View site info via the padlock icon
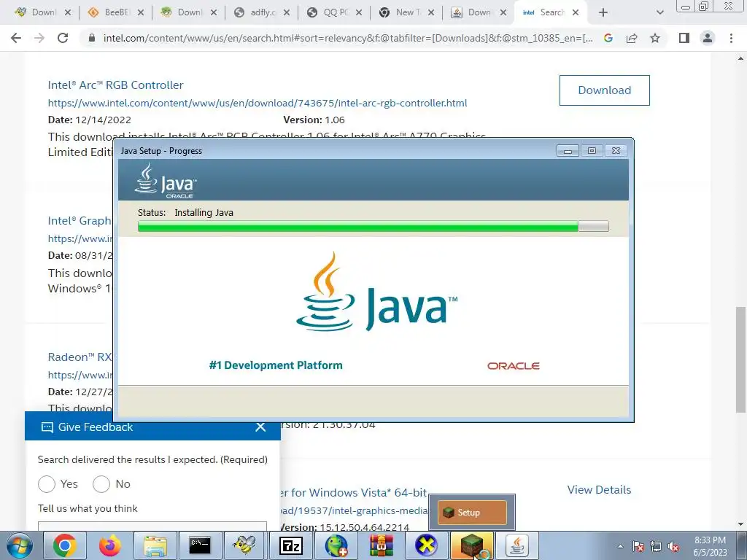 point(92,38)
